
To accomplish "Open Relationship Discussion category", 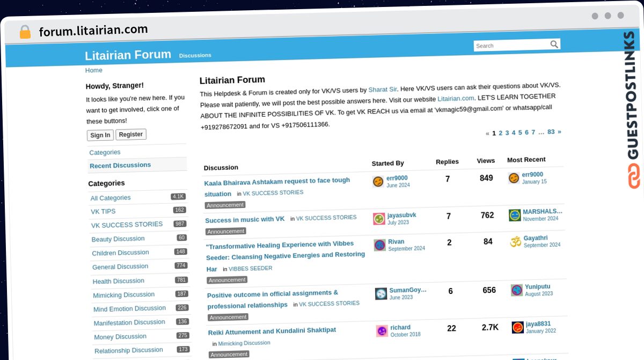I will pos(128,351).
